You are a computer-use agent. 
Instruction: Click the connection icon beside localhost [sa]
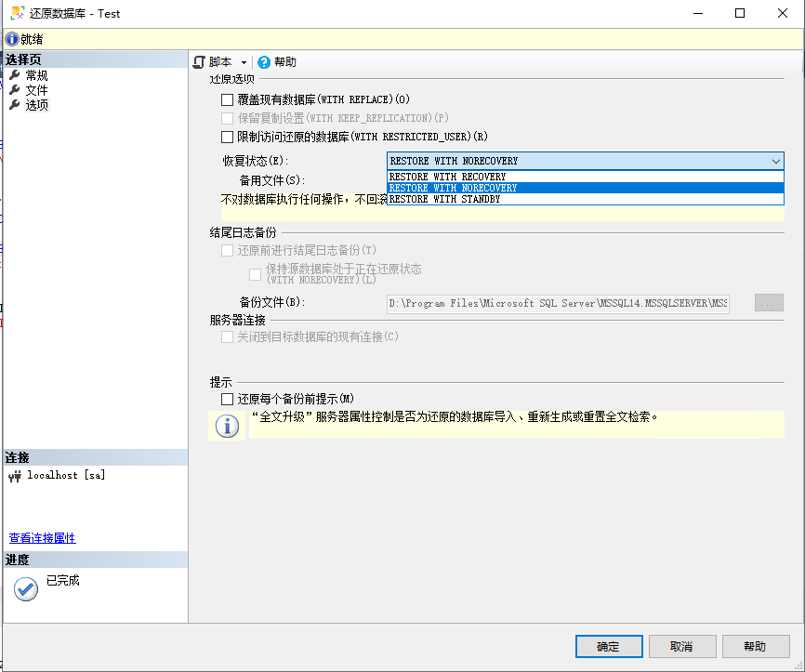pos(15,477)
